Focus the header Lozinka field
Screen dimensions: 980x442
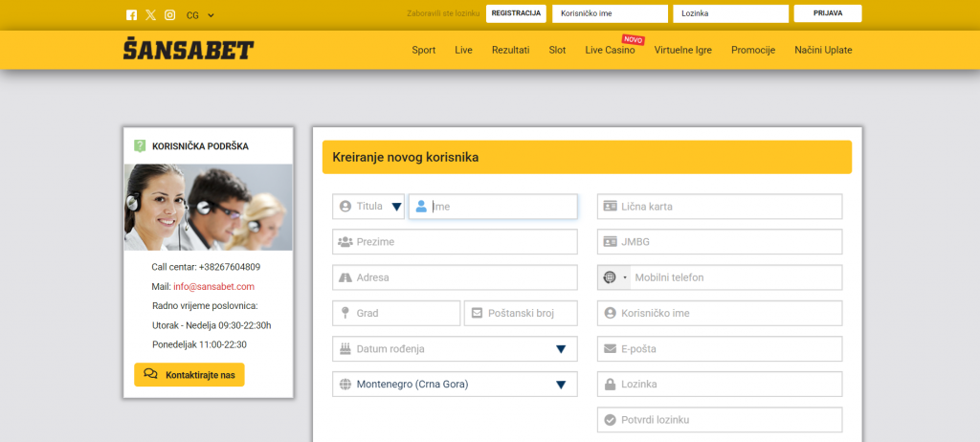[730, 13]
